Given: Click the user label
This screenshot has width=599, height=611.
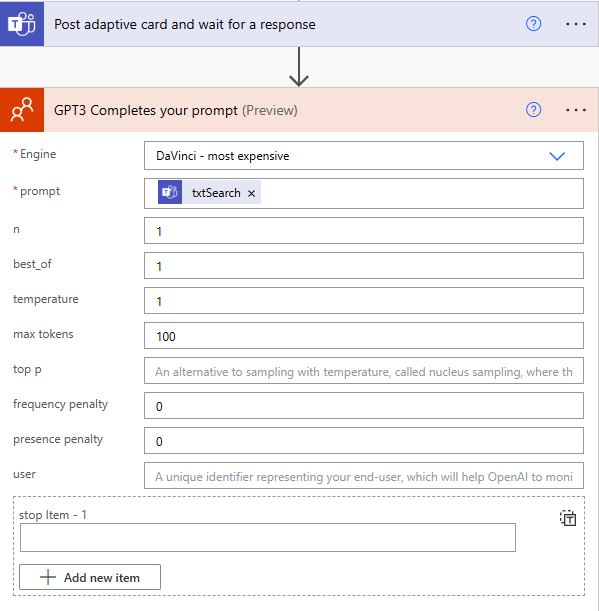Looking at the screenshot, I should tap(24, 474).
